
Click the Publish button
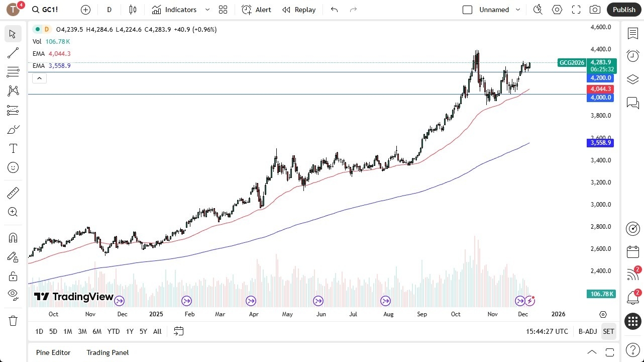click(x=624, y=10)
